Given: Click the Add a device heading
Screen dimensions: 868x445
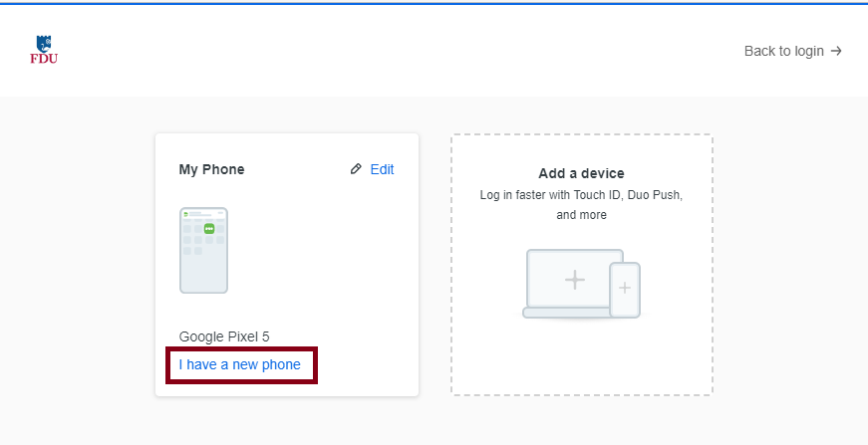Looking at the screenshot, I should pyautogui.click(x=581, y=173).
